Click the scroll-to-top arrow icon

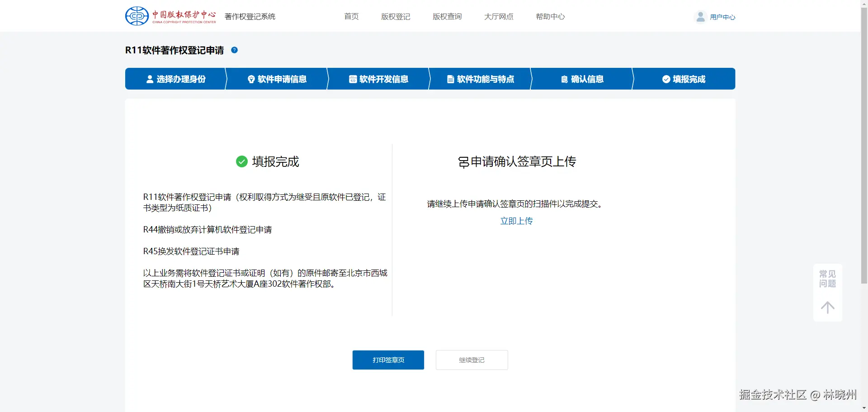827,308
